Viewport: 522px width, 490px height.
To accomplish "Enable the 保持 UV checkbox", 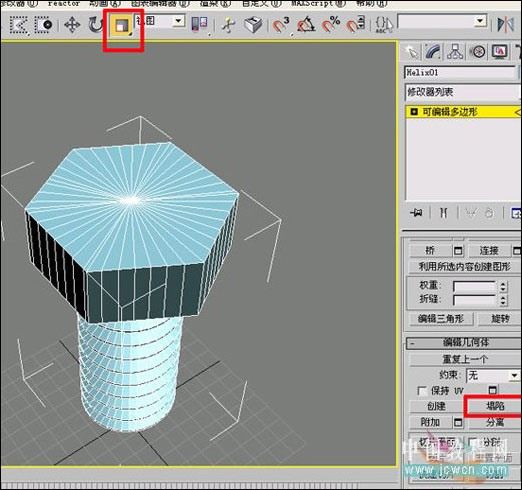I will click(422, 391).
